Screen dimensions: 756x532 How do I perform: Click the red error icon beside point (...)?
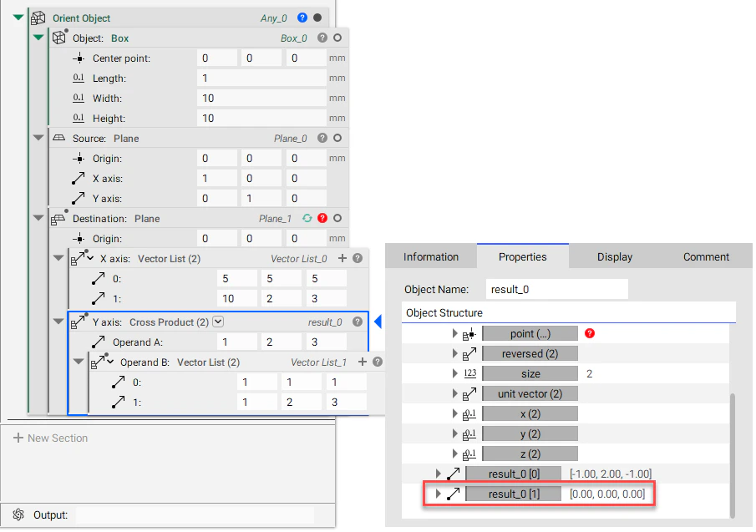(589, 333)
